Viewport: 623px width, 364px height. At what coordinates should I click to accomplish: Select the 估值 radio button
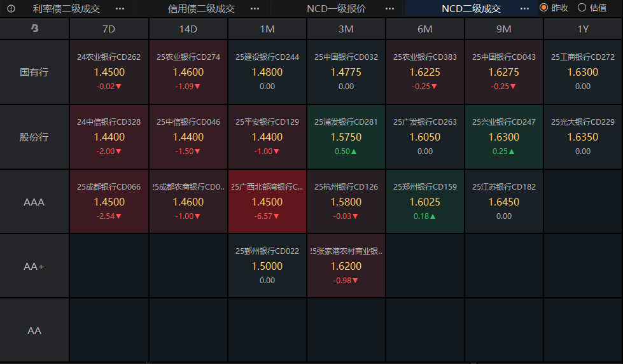(582, 8)
